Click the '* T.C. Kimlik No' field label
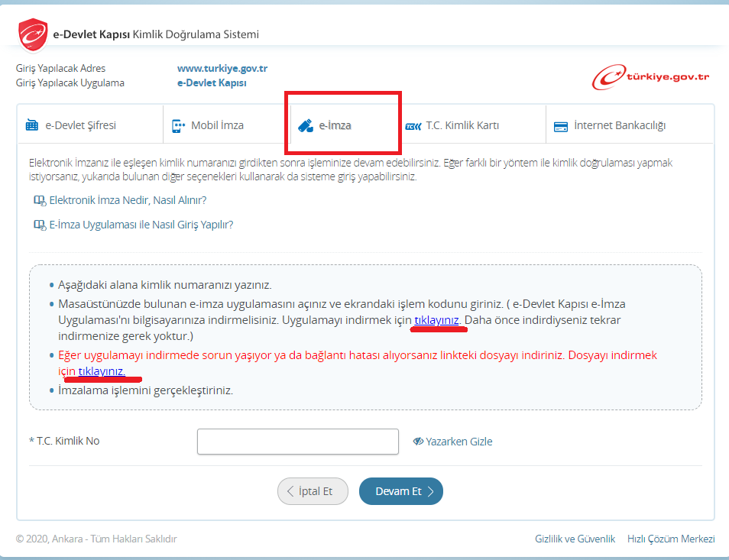This screenshot has width=729, height=560. click(x=64, y=441)
